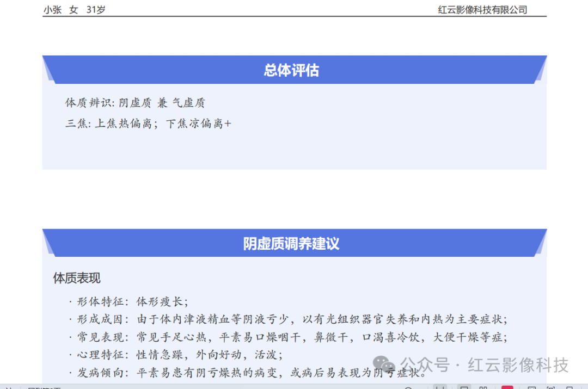Click the company name 红云影像科技有限公司
The height and width of the screenshot is (389, 588).
(x=482, y=10)
